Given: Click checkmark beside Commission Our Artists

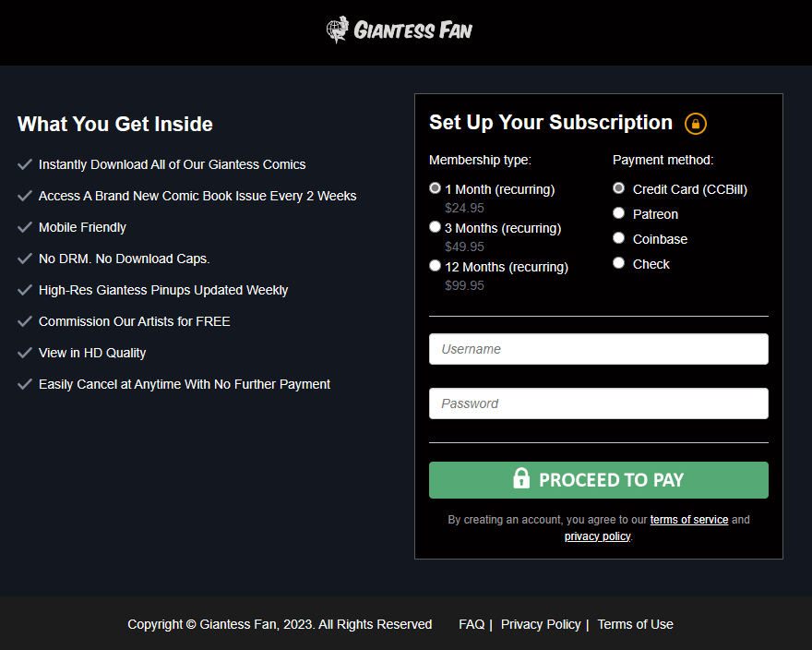Looking at the screenshot, I should 25,321.
